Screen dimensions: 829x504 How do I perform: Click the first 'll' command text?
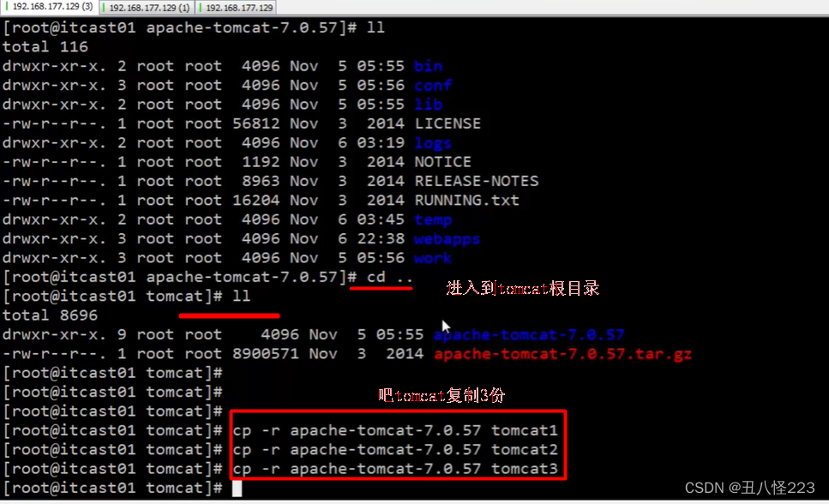tap(375, 27)
